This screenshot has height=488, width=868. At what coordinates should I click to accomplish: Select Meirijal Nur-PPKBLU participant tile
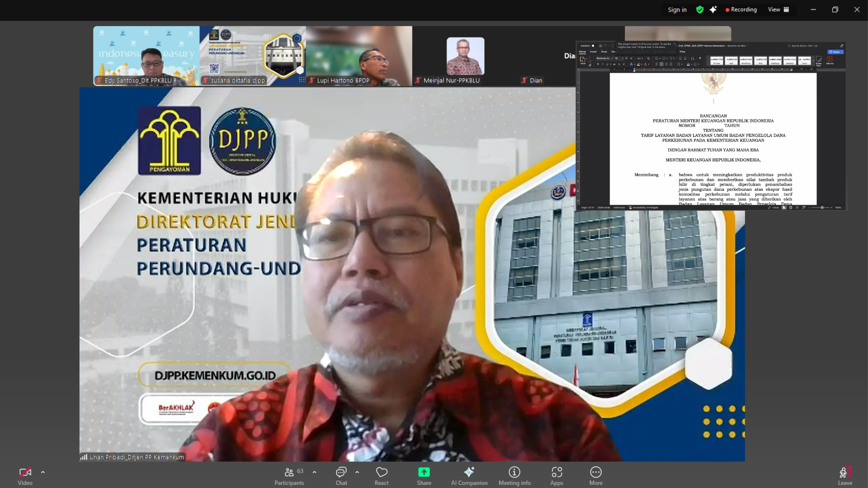pos(465,56)
